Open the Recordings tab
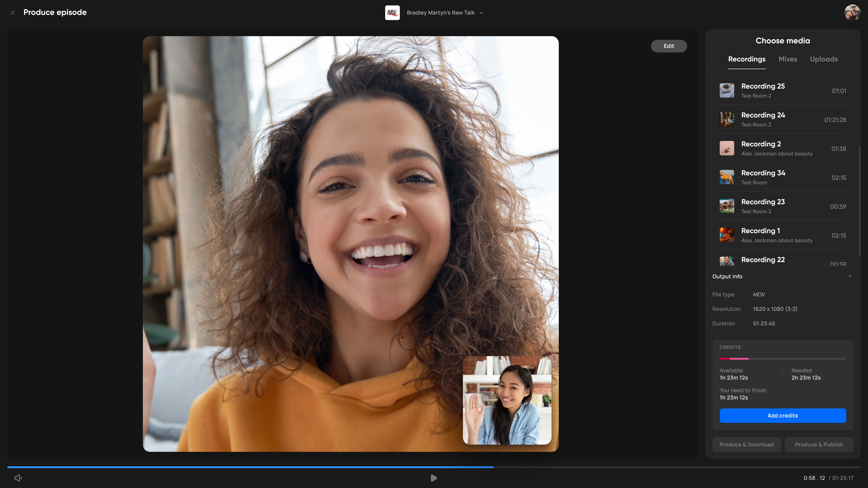 [747, 59]
